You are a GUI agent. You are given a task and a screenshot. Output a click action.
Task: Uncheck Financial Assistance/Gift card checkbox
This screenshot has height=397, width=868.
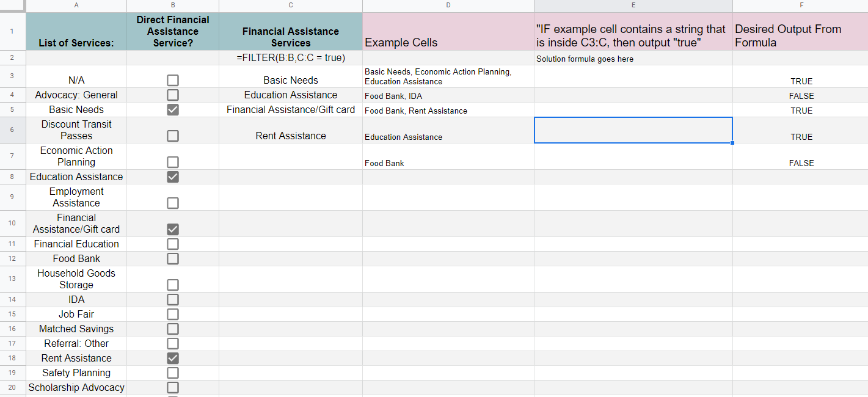173,229
